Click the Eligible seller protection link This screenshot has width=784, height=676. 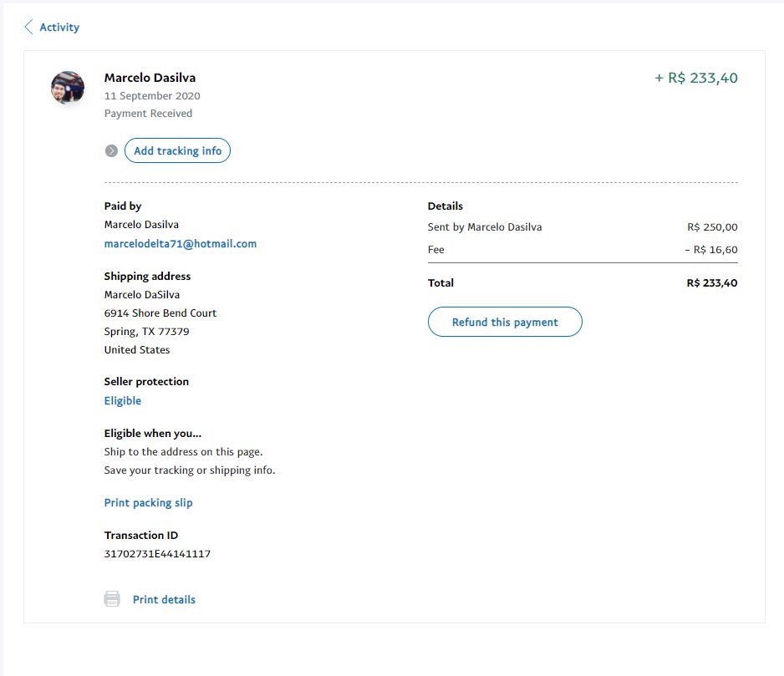123,401
